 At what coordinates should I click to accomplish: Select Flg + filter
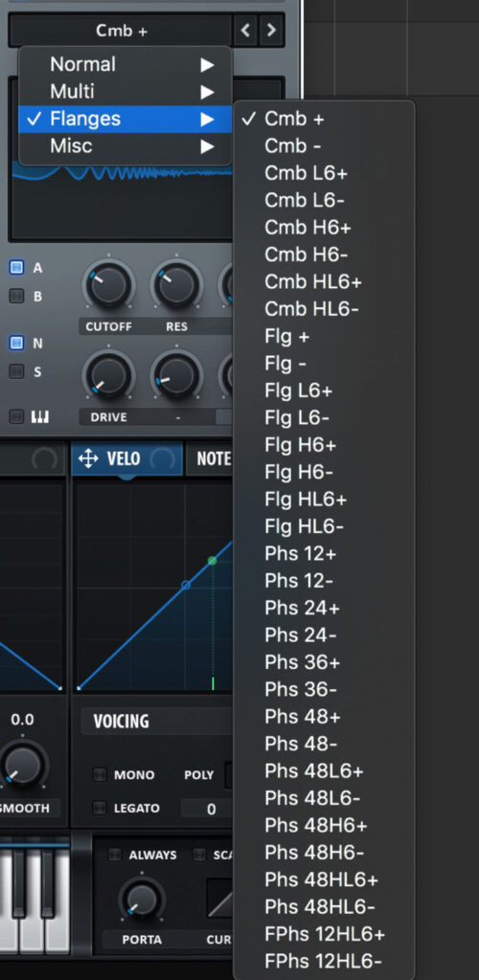323,336
